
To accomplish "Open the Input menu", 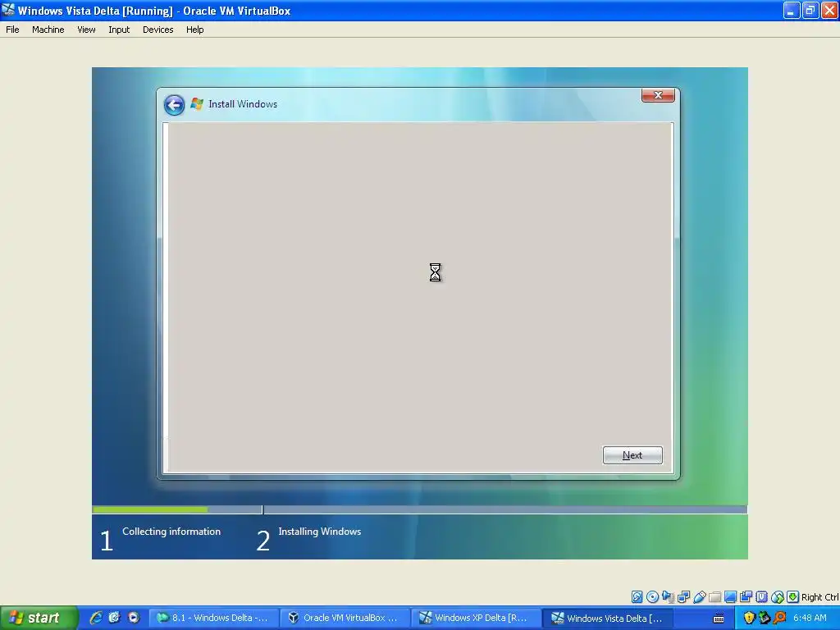I will pyautogui.click(x=119, y=30).
